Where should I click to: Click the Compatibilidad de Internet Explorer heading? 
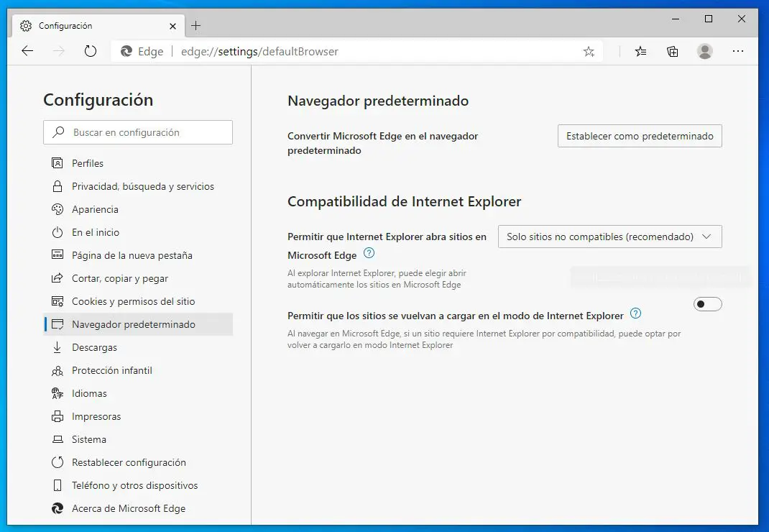tap(404, 202)
